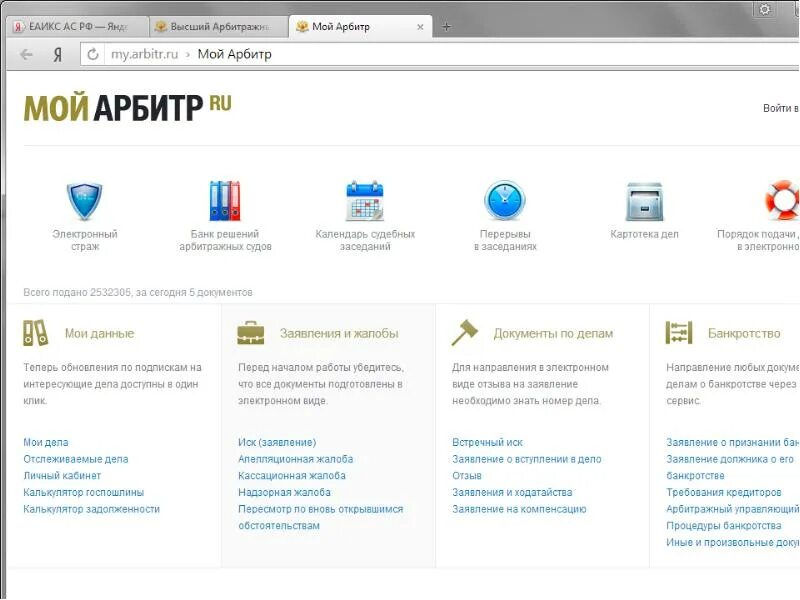Click the Всего подано 2532305 counter text
Screen dimensions: 800x600
(x=138, y=292)
